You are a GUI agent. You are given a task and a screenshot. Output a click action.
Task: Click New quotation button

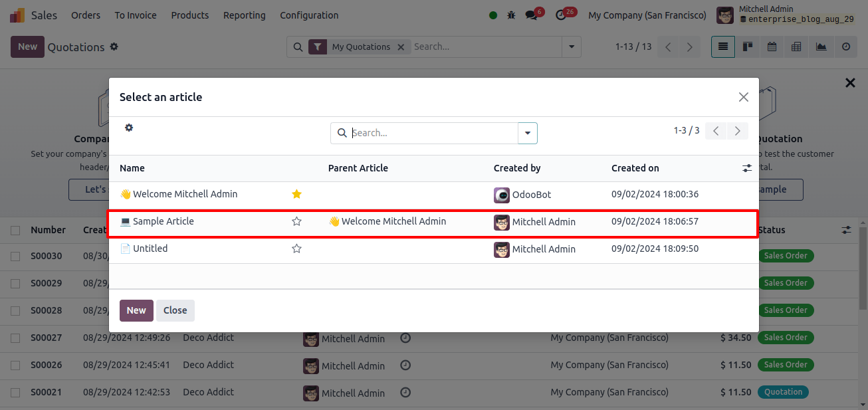click(27, 47)
